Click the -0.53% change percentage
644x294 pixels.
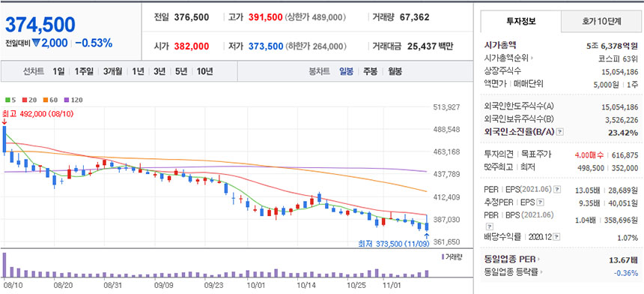coord(94,43)
